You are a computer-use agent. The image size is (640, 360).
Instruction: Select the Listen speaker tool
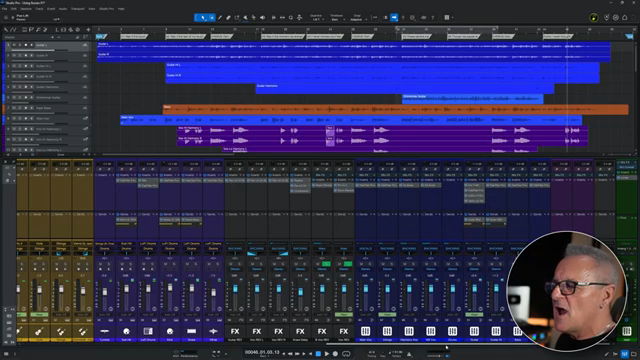click(x=262, y=18)
